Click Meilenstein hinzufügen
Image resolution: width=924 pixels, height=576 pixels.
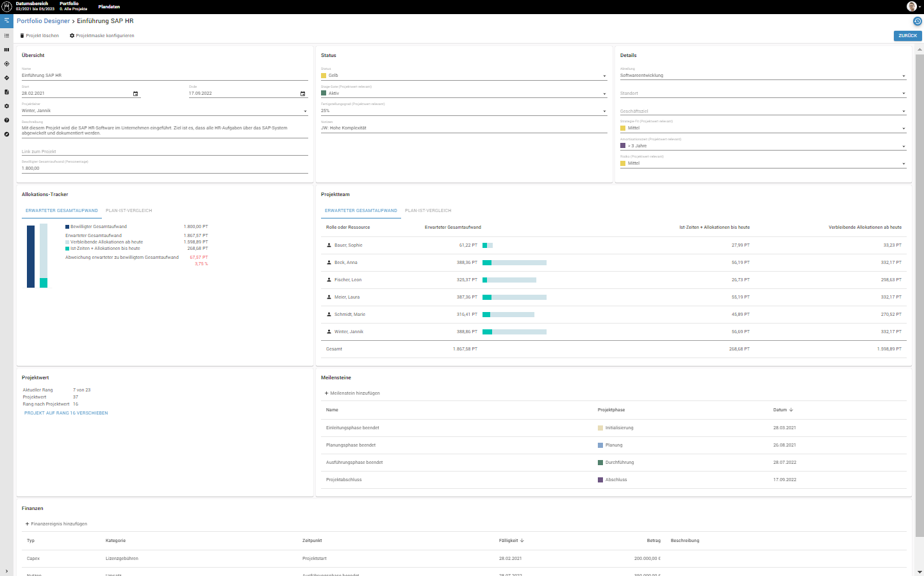352,393
